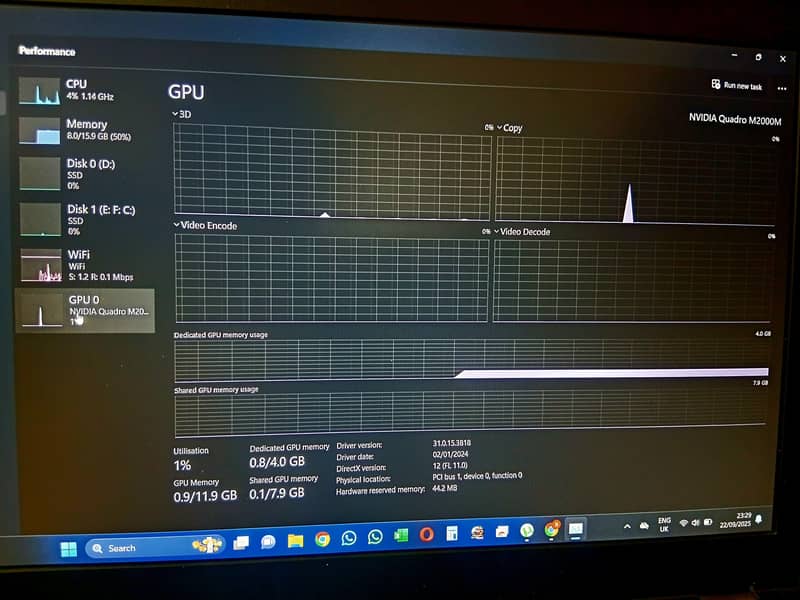Maximize the Task Manager window
The height and width of the screenshot is (600, 800).
758,57
